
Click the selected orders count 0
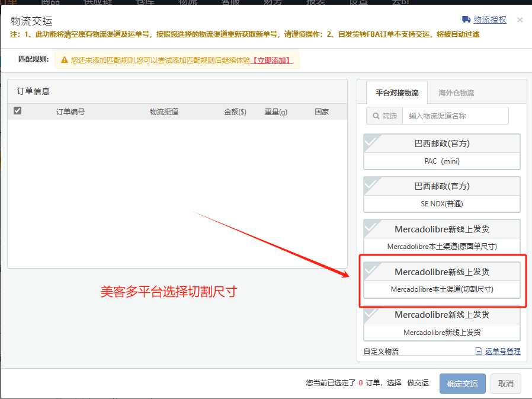(361, 383)
